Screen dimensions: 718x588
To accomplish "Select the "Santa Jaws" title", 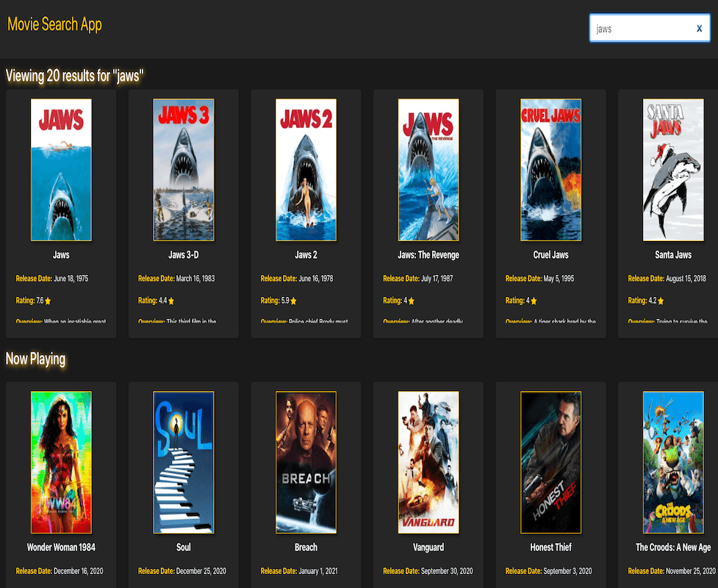I will click(x=673, y=255).
